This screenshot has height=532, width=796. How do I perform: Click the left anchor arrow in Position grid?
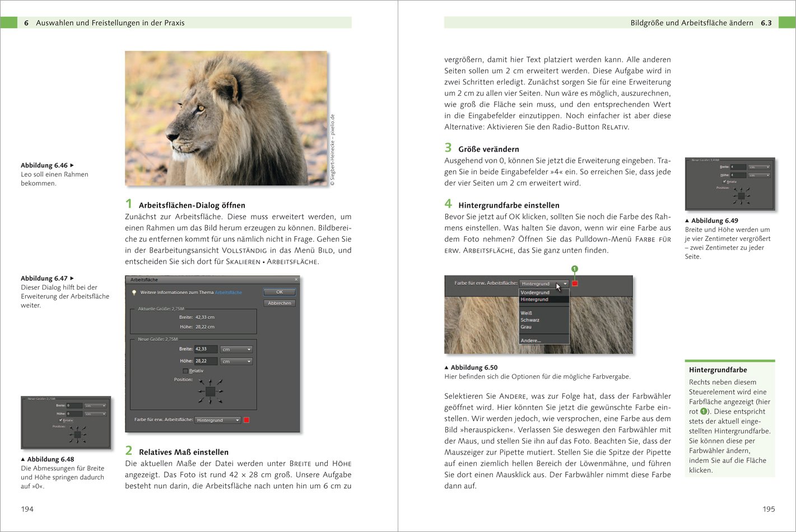pyautogui.click(x=200, y=392)
